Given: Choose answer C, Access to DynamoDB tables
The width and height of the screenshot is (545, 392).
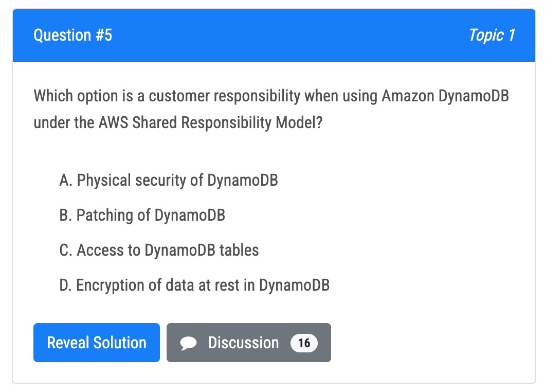Looking at the screenshot, I should click(159, 250).
